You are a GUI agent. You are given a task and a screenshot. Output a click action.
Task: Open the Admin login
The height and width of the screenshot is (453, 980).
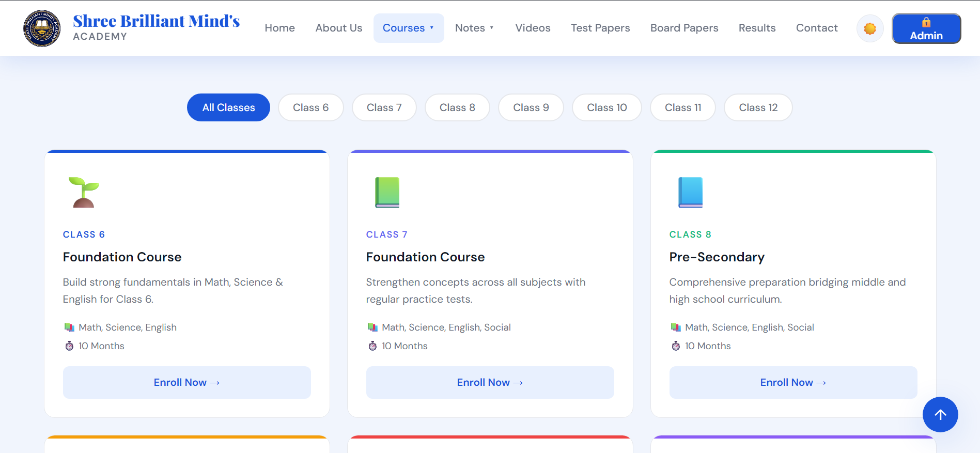(x=926, y=28)
